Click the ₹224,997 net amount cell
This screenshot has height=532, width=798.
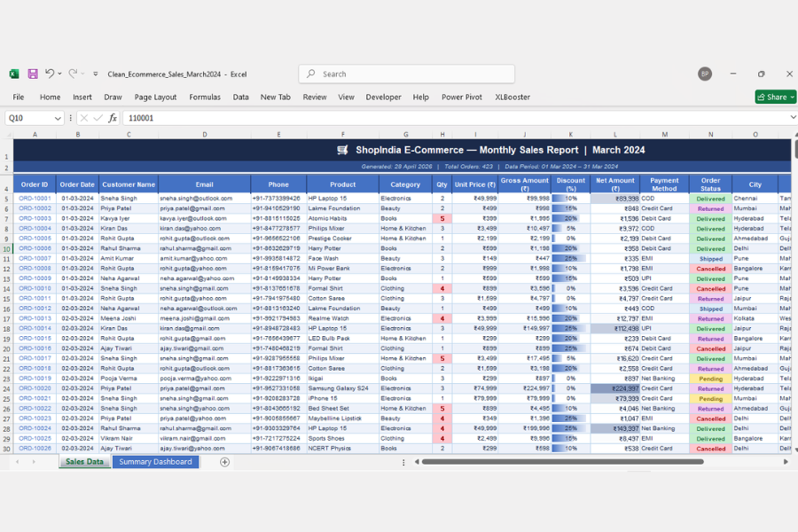614,388
